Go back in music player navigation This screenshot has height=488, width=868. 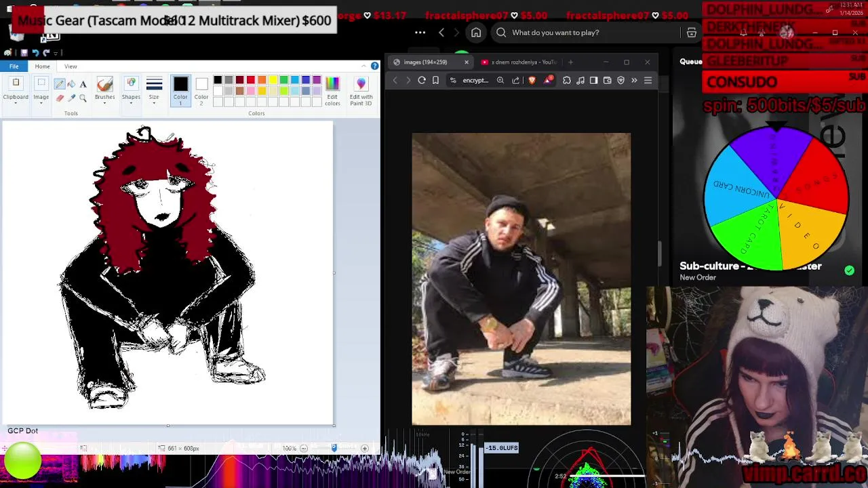click(x=441, y=33)
